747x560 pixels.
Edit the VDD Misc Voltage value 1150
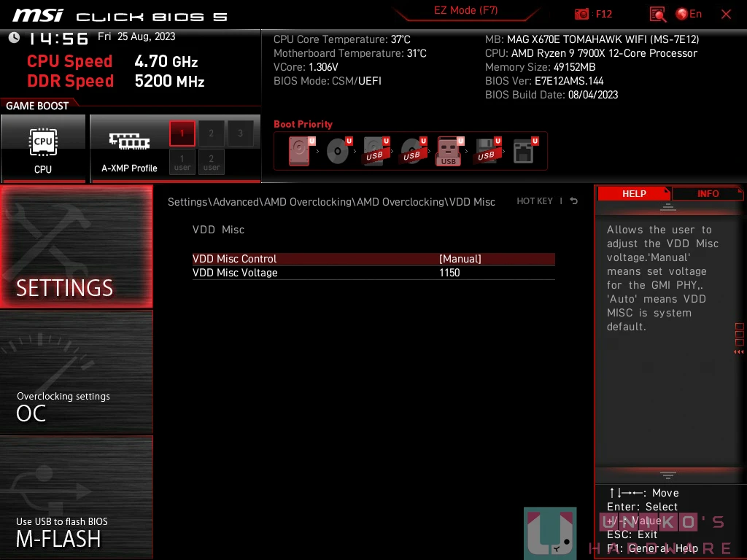(x=373, y=273)
